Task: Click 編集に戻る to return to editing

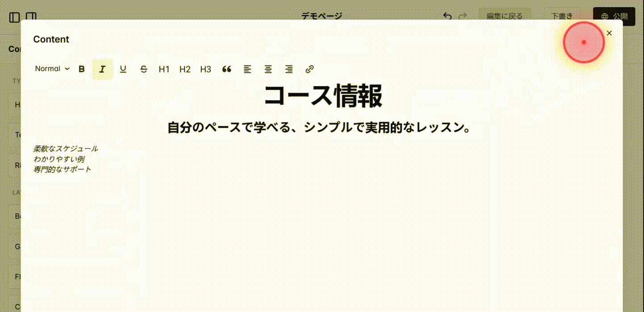Action: tap(504, 16)
